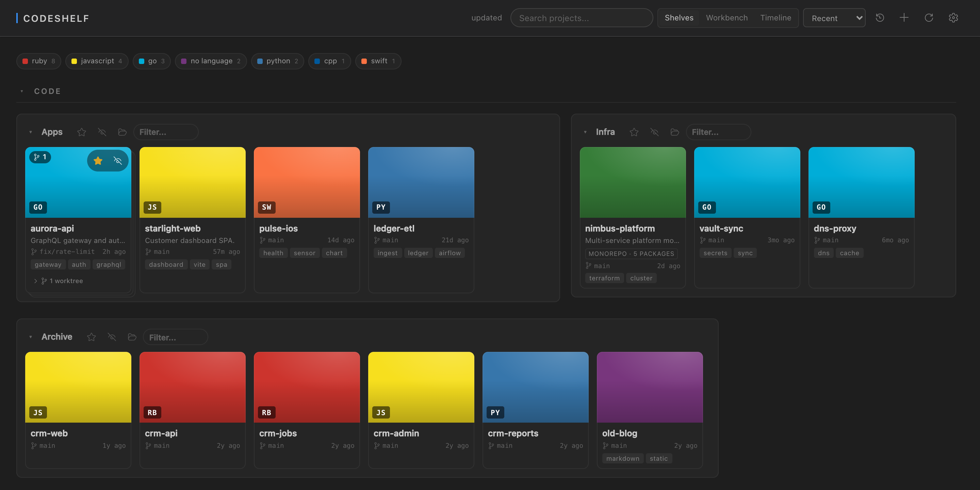Viewport: 980px width, 490px height.
Task: Click JS badge on crm-web card
Action: 38,412
